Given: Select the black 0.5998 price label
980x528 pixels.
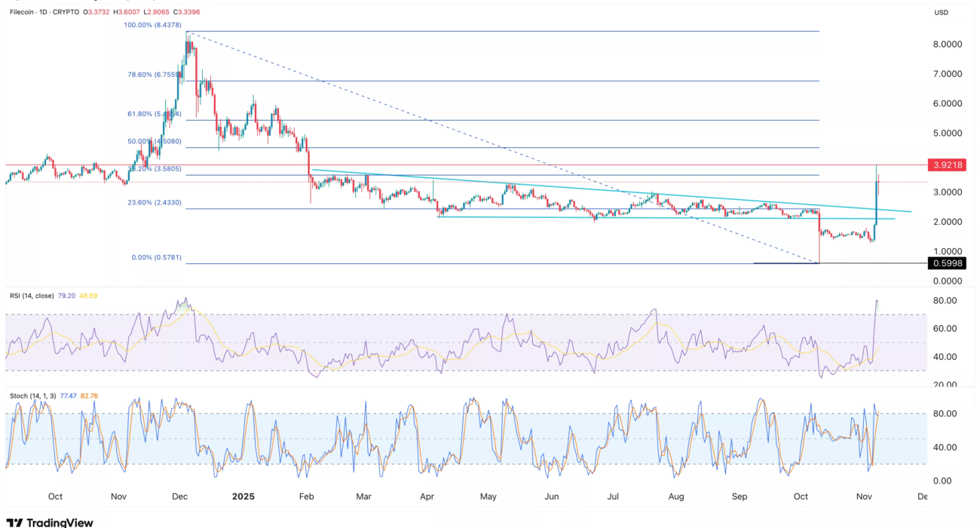Looking at the screenshot, I should point(946,263).
